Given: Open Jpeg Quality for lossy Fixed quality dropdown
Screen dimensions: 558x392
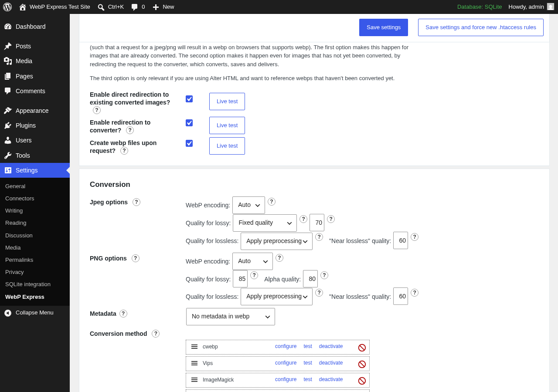Looking at the screenshot, I should tap(265, 223).
